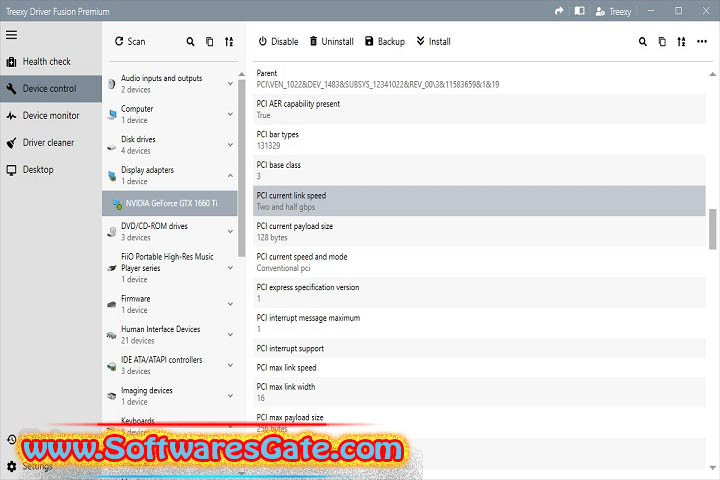Click the Firmware category chip icon
The width and height of the screenshot is (720, 480).
point(112,304)
